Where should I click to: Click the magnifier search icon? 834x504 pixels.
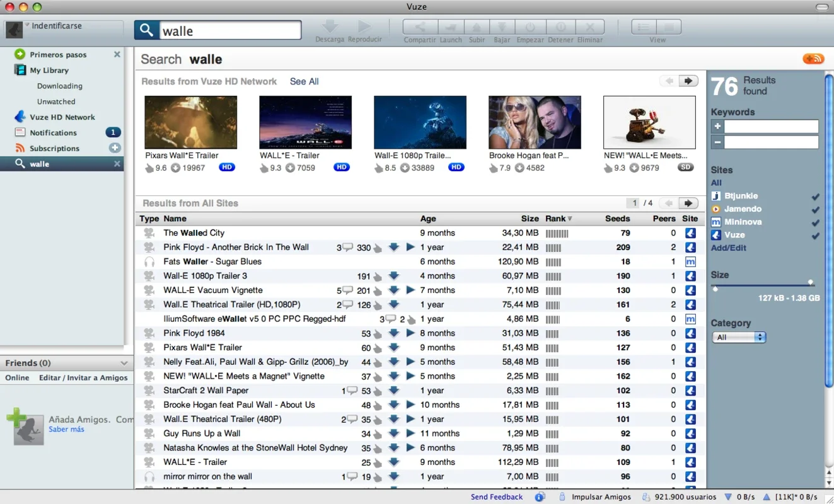coord(147,30)
